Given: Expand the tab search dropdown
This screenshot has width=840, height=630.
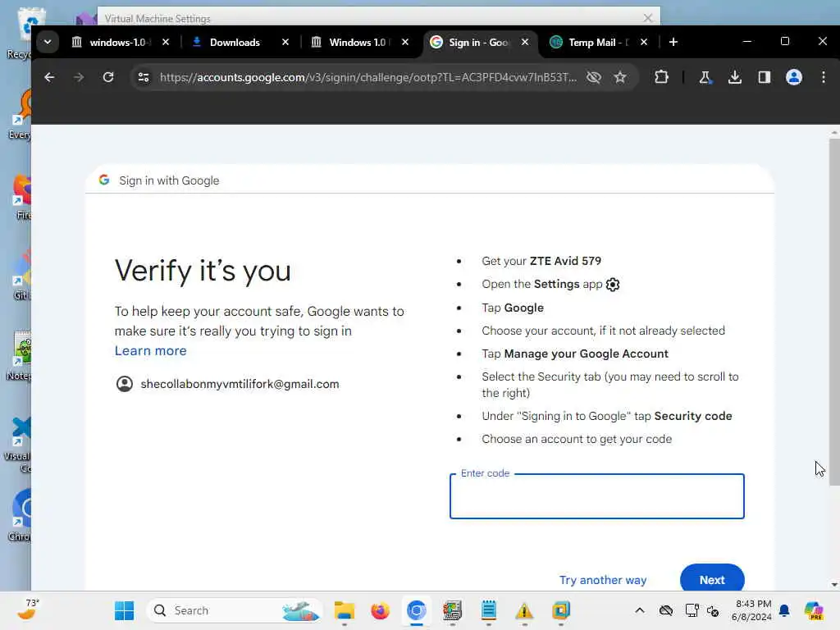Looking at the screenshot, I should tap(48, 42).
